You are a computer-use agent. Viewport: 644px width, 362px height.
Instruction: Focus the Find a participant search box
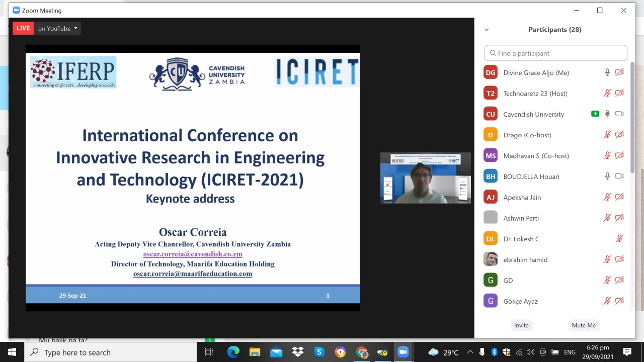tap(555, 53)
